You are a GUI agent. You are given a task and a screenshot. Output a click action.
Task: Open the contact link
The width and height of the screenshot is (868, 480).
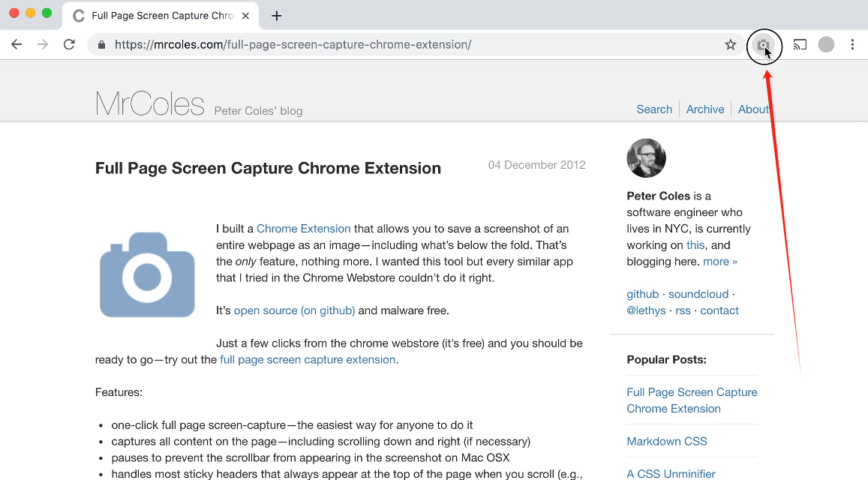[x=719, y=310]
